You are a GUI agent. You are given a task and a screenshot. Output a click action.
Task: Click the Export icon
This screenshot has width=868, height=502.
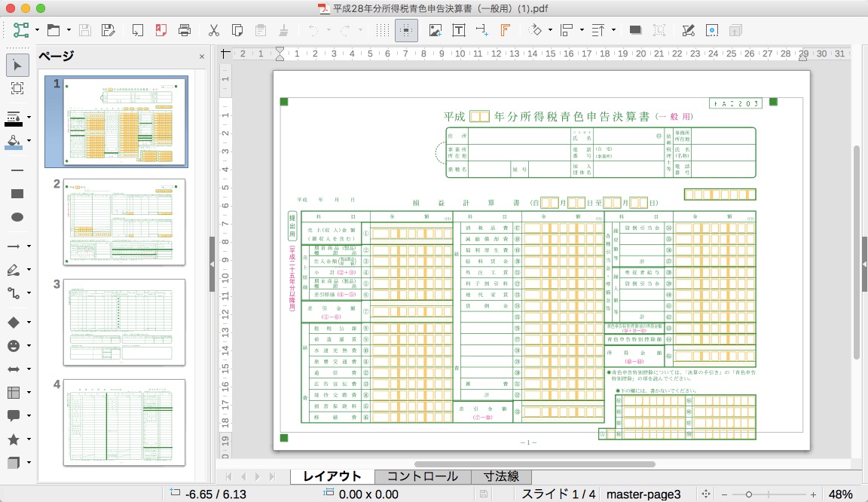pyautogui.click(x=137, y=30)
